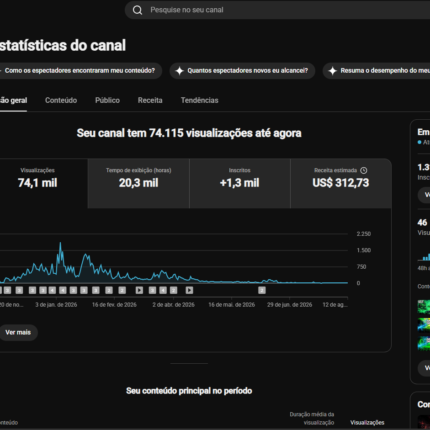Click the 'Seu canal tem 74.115 visualizações' heading

[x=189, y=133]
